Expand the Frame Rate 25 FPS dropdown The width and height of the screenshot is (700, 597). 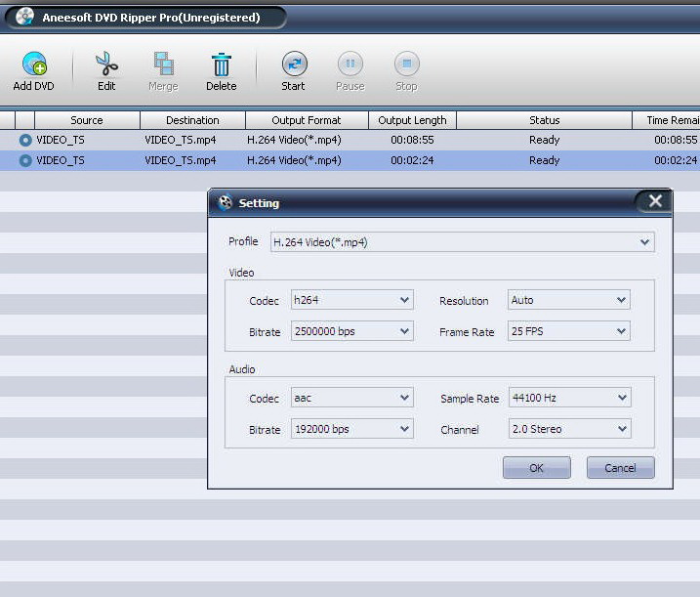point(568,332)
